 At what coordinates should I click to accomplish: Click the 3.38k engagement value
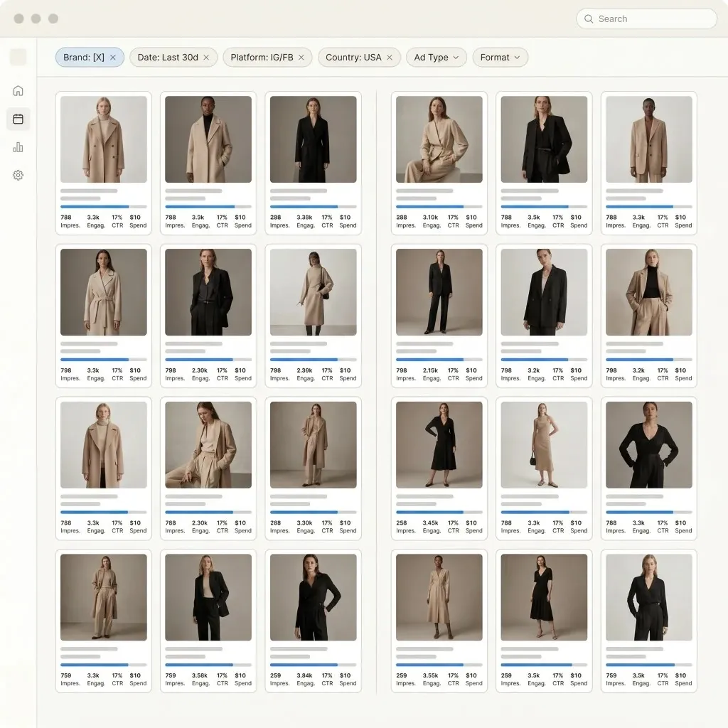(x=304, y=218)
